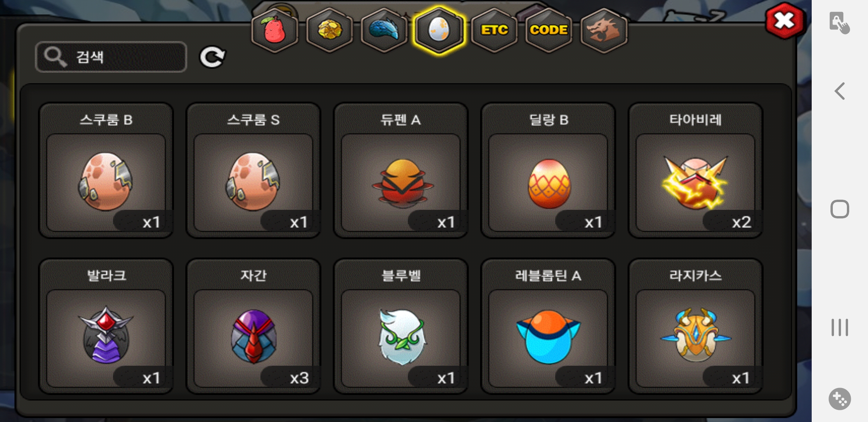
Task: Pick the 딜랑 B orange egg
Action: [x=548, y=170]
